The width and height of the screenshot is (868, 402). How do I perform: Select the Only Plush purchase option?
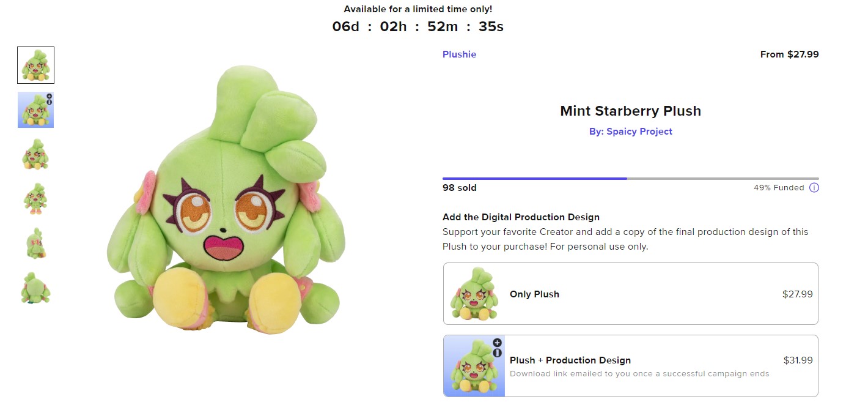coord(630,294)
